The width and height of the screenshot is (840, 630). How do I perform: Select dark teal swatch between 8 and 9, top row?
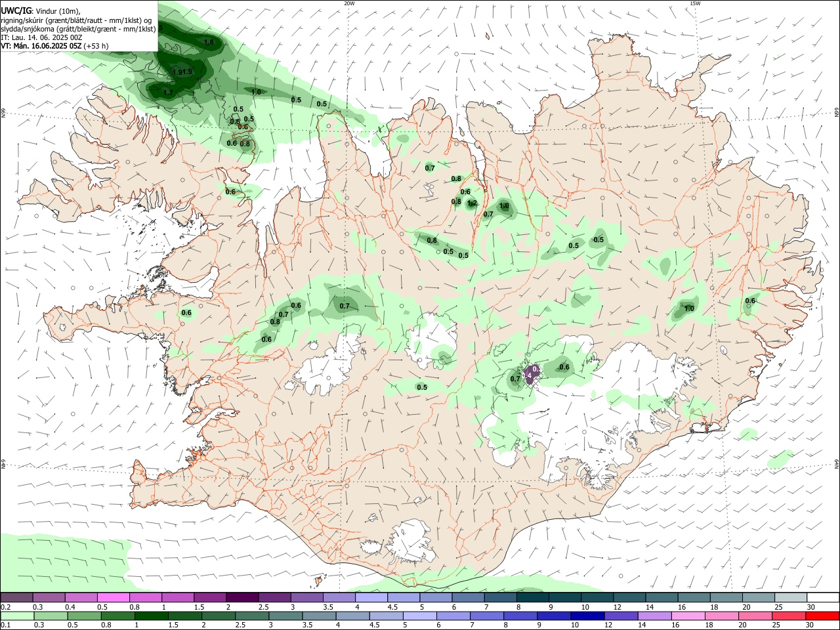(x=534, y=597)
